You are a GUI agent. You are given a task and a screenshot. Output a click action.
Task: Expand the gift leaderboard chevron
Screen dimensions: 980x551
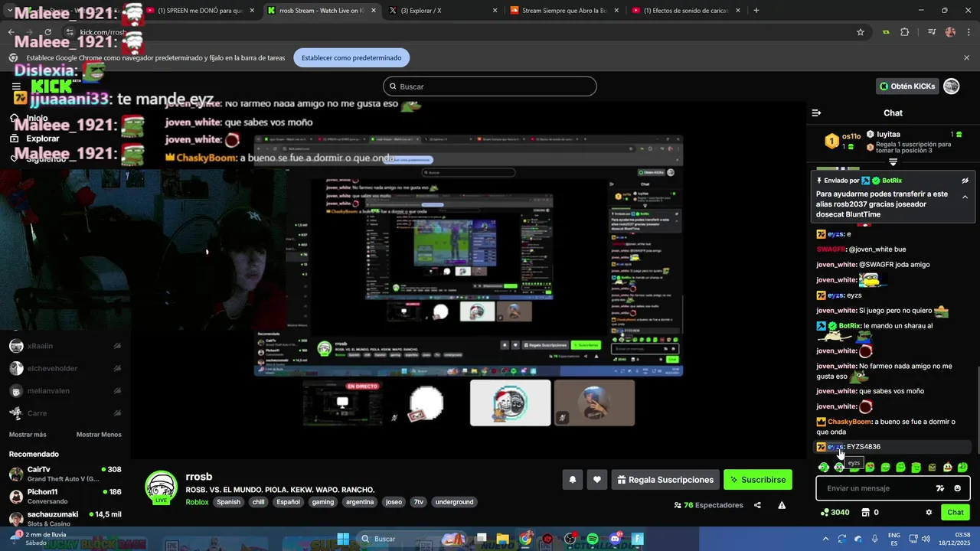point(893,162)
